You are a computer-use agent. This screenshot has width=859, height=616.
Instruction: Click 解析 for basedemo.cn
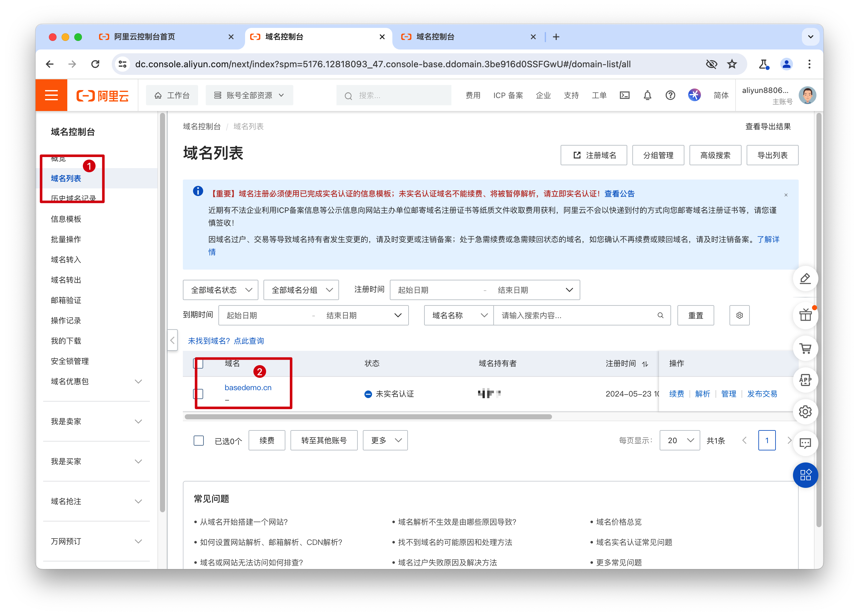click(702, 394)
